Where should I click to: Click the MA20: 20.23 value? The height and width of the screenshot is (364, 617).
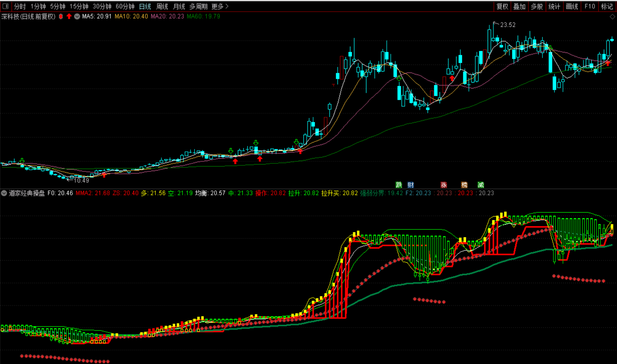[x=167, y=16]
